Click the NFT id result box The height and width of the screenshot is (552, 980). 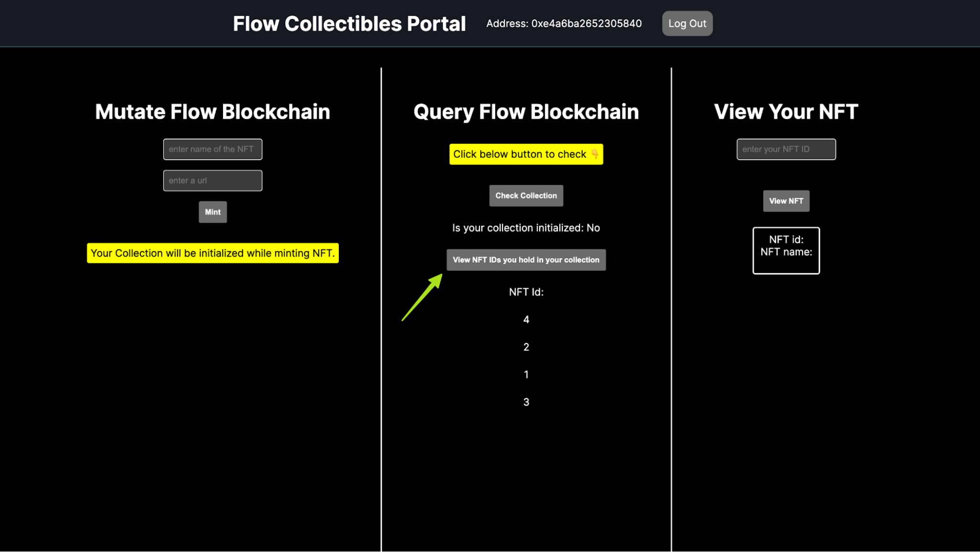[786, 250]
